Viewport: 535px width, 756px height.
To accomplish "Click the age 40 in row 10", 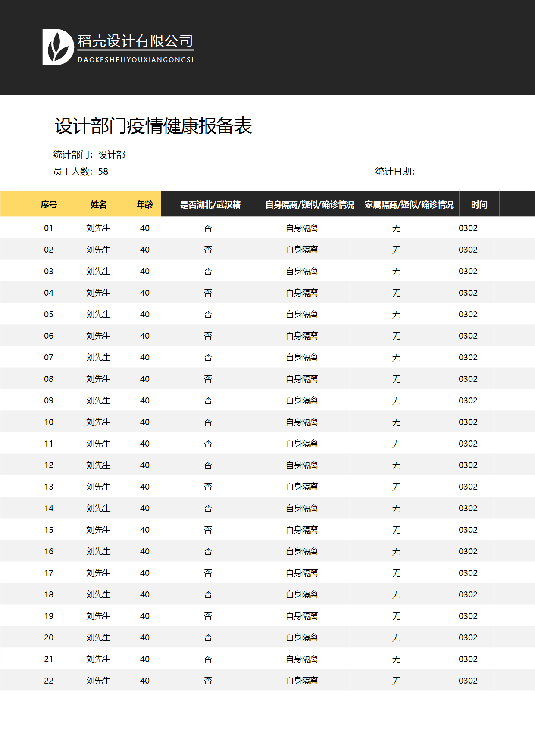I will pos(144,422).
